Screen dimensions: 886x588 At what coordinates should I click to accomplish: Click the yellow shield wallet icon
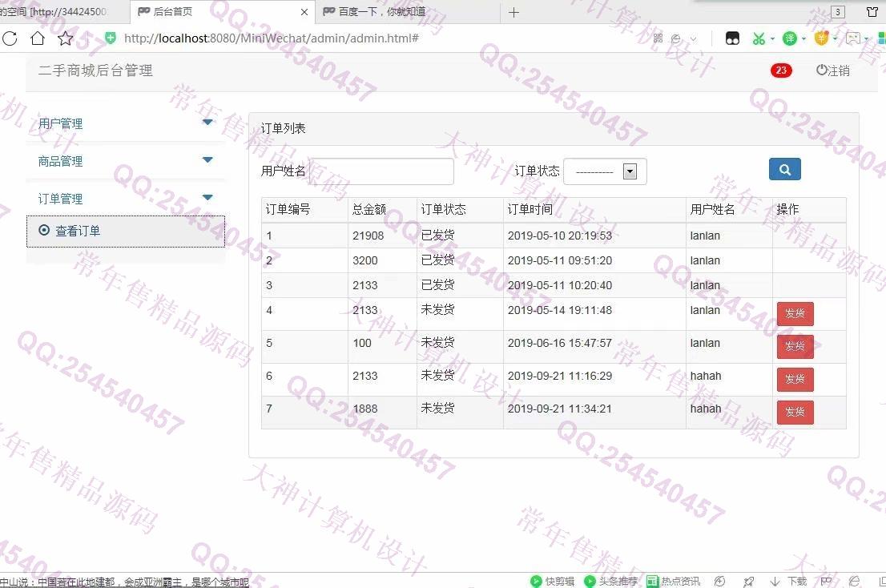tap(821, 38)
